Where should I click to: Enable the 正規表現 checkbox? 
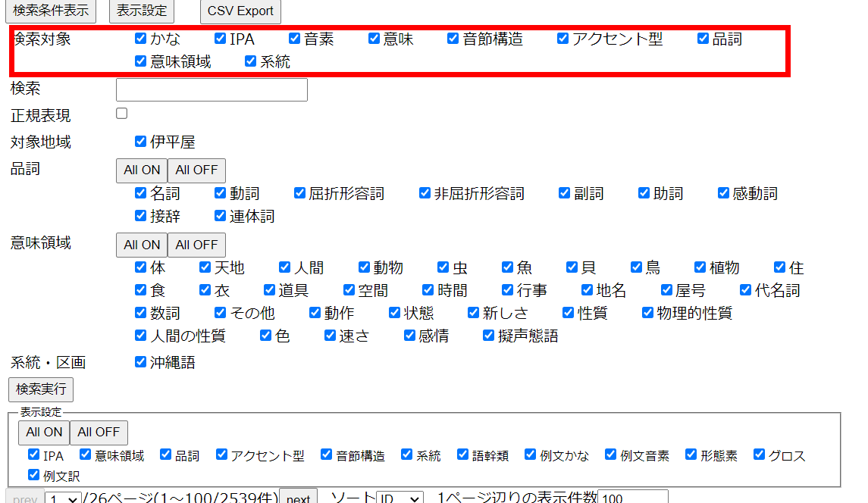click(121, 114)
